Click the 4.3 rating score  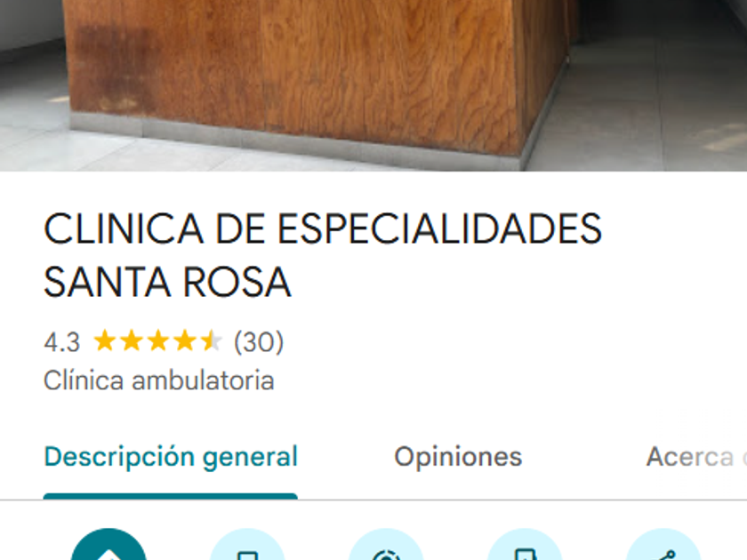point(62,342)
